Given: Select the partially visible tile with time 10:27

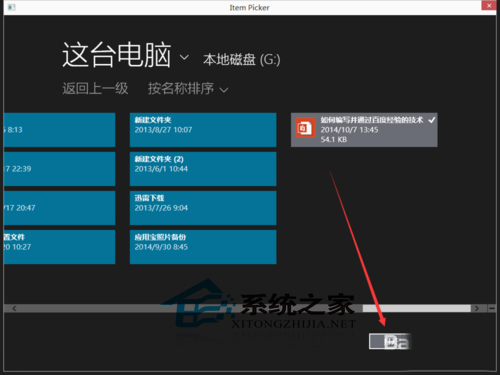Looking at the screenshot, I should point(60,247).
